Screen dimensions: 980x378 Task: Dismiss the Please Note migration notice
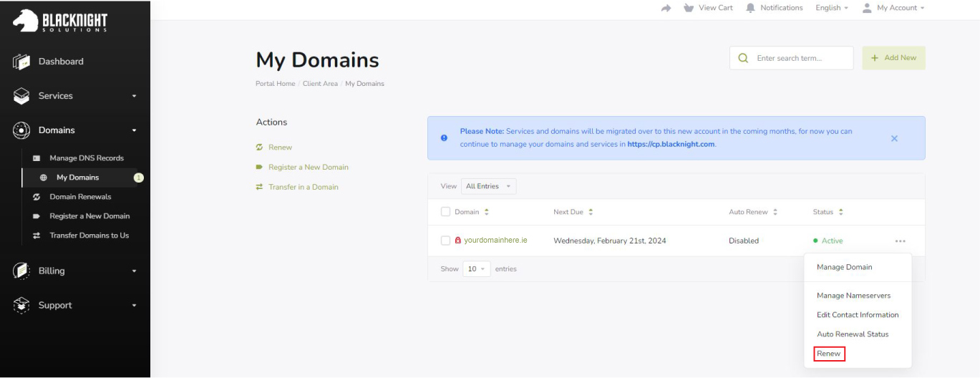point(894,138)
